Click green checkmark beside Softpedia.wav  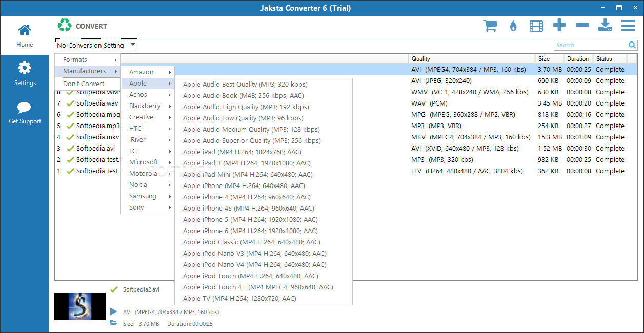pos(71,103)
